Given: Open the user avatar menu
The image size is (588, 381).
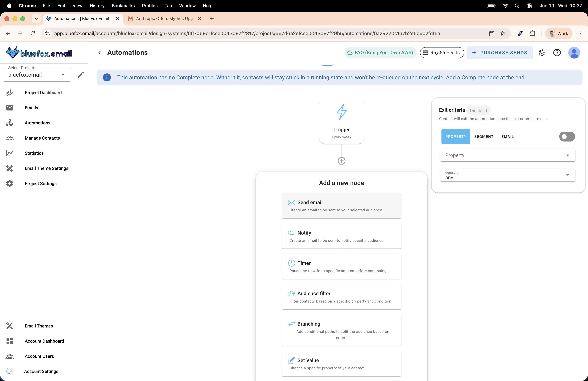Looking at the screenshot, I should click(x=574, y=53).
